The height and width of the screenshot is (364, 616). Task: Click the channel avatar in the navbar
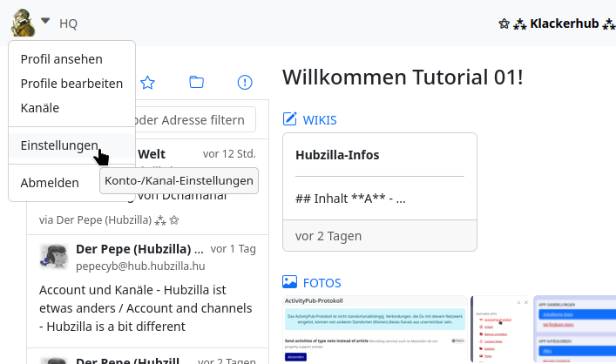(x=22, y=23)
